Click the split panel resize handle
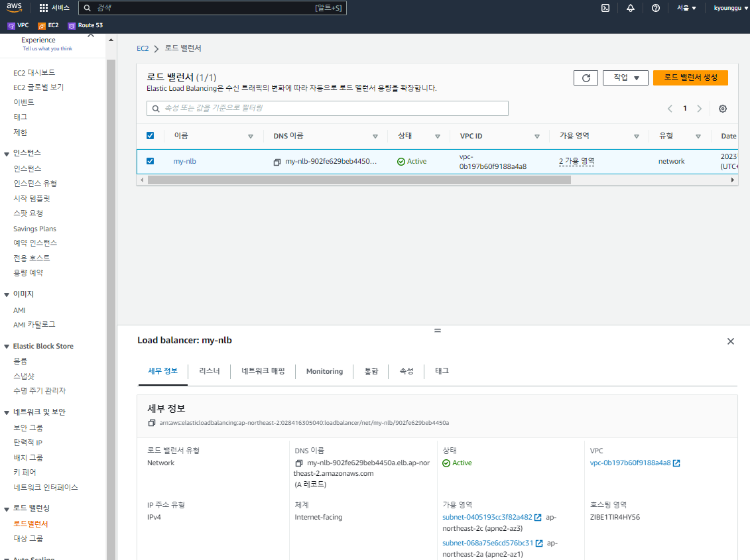Image resolution: width=750 pixels, height=560 pixels. pos(437,331)
